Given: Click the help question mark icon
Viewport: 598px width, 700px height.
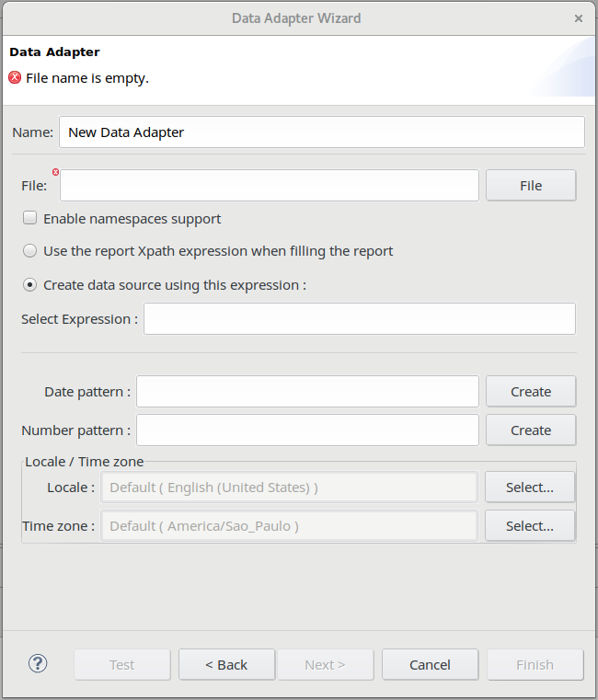Looking at the screenshot, I should (38, 663).
